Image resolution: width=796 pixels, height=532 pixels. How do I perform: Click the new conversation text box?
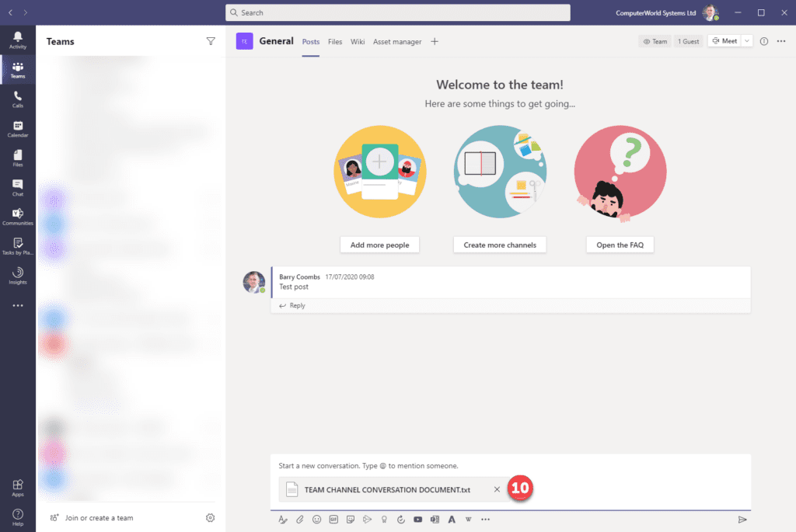pyautogui.click(x=511, y=465)
